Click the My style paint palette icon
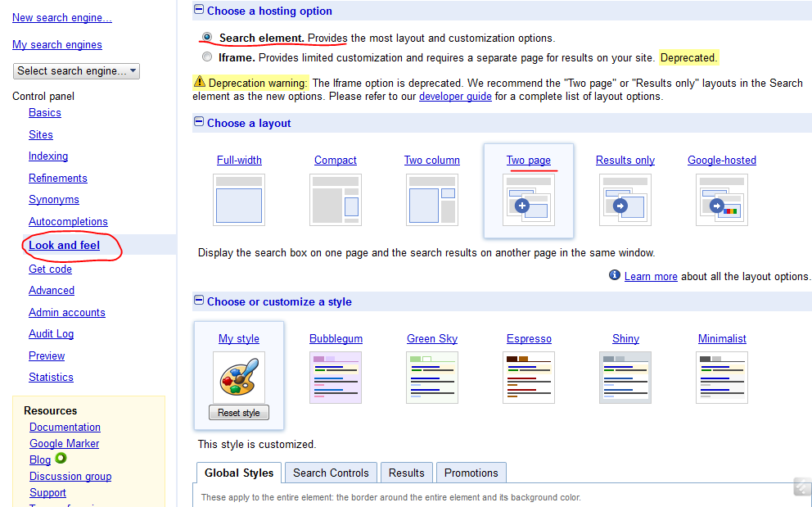The image size is (812, 507). (x=239, y=378)
